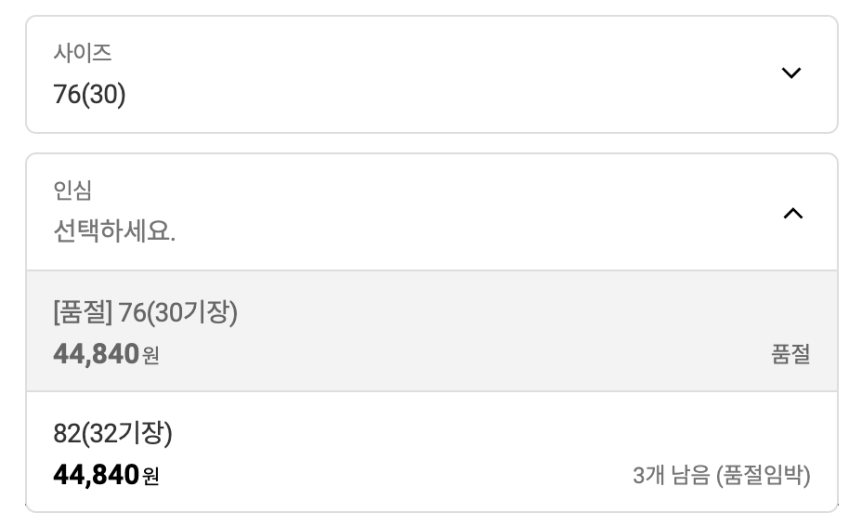849x526 pixels.
Task: Click the [품절] tag before 76(30기장)
Action: 81,312
